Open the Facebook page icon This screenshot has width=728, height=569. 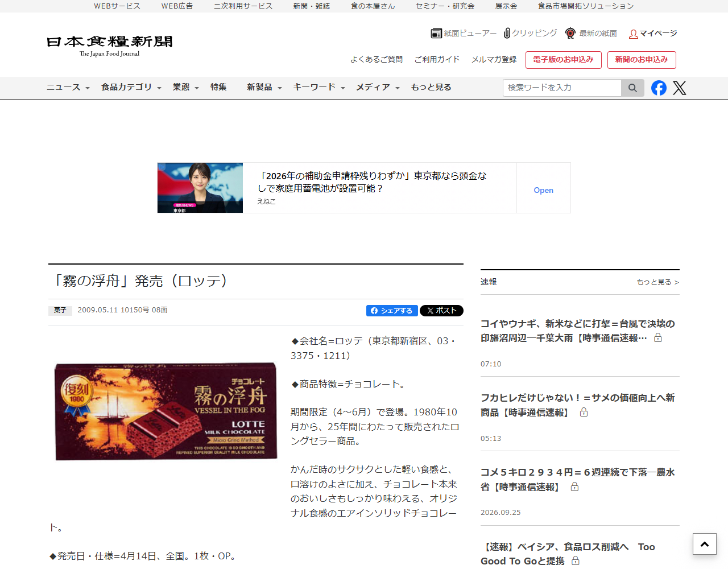(x=659, y=88)
